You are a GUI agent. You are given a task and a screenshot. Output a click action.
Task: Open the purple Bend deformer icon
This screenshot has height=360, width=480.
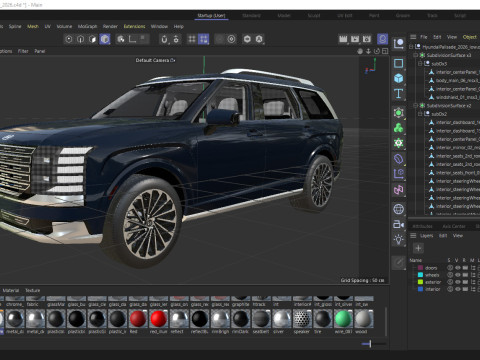[398, 159]
